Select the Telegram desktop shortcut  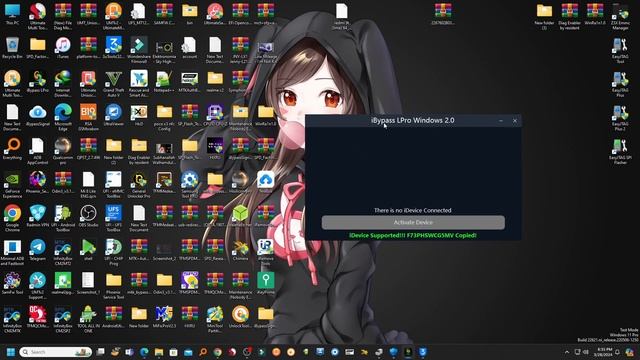click(38, 250)
